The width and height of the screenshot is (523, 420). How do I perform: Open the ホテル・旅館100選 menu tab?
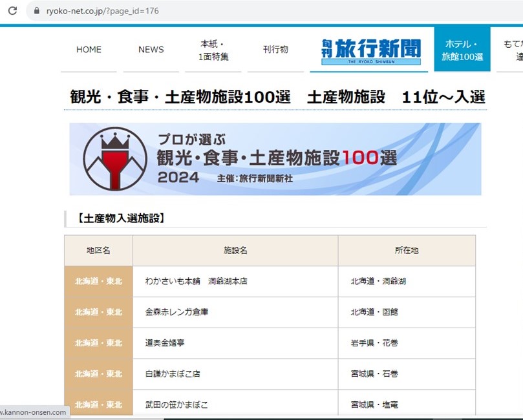[x=462, y=50]
